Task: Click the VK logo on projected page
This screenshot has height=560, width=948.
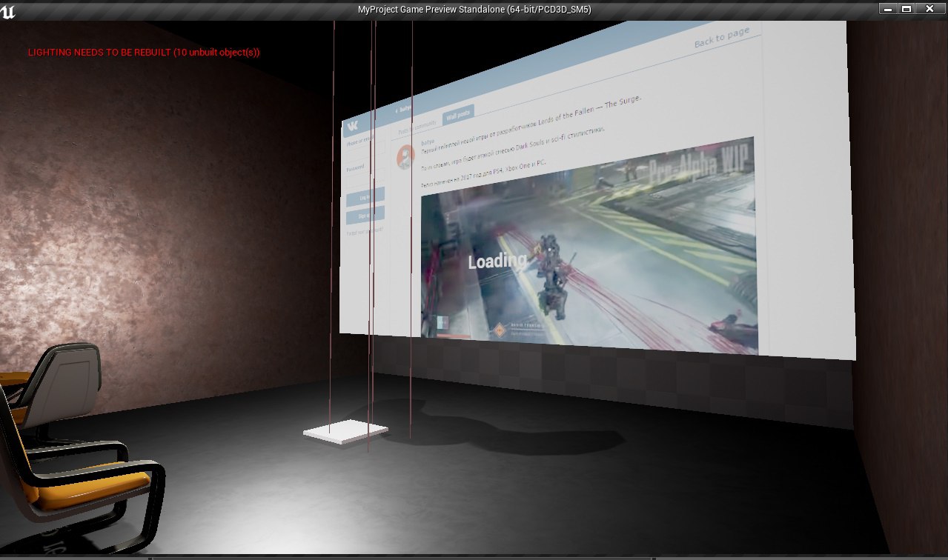Action: 354,125
